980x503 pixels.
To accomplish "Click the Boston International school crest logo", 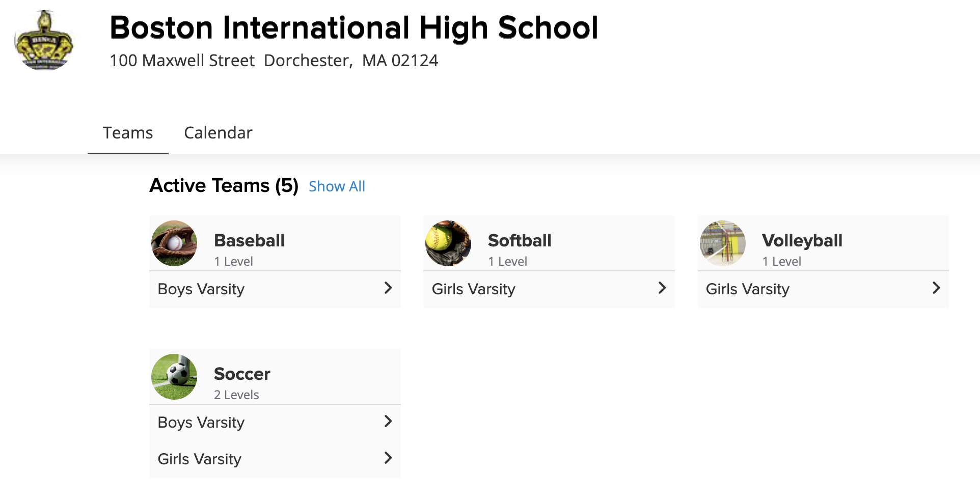I will click(x=44, y=40).
